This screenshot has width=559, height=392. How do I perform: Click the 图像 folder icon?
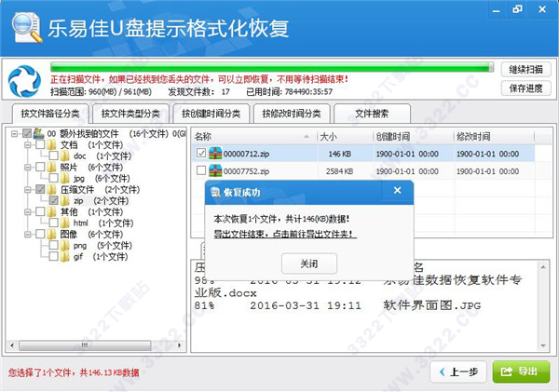click(x=52, y=234)
